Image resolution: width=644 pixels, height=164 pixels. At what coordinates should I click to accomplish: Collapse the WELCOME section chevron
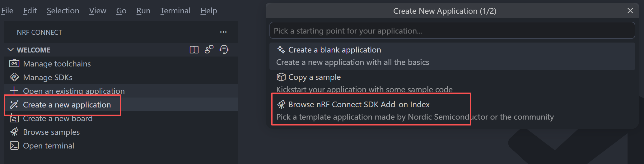pos(10,50)
